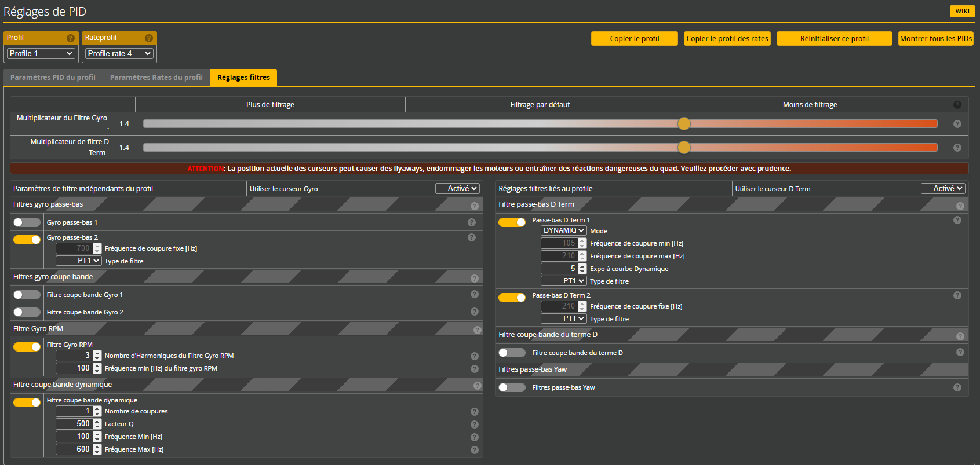Click help icon for Gyro passe-bas 1
The width and height of the screenshot is (980, 465).
point(472,222)
